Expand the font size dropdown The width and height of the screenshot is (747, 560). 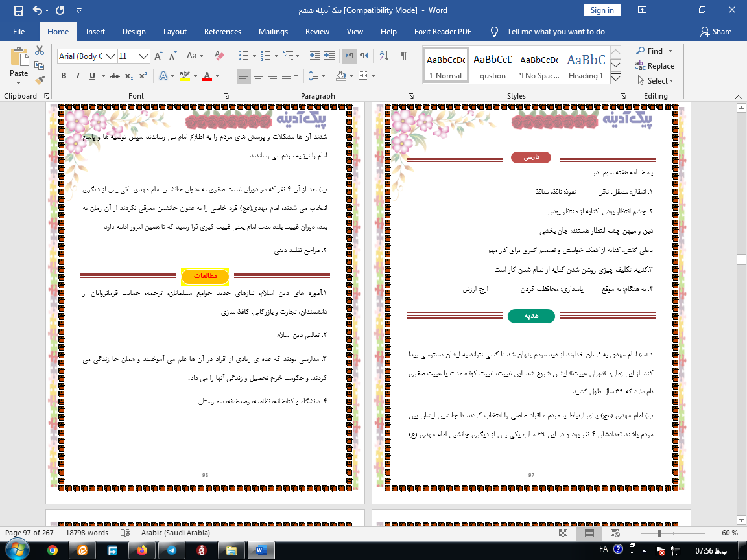click(x=144, y=56)
